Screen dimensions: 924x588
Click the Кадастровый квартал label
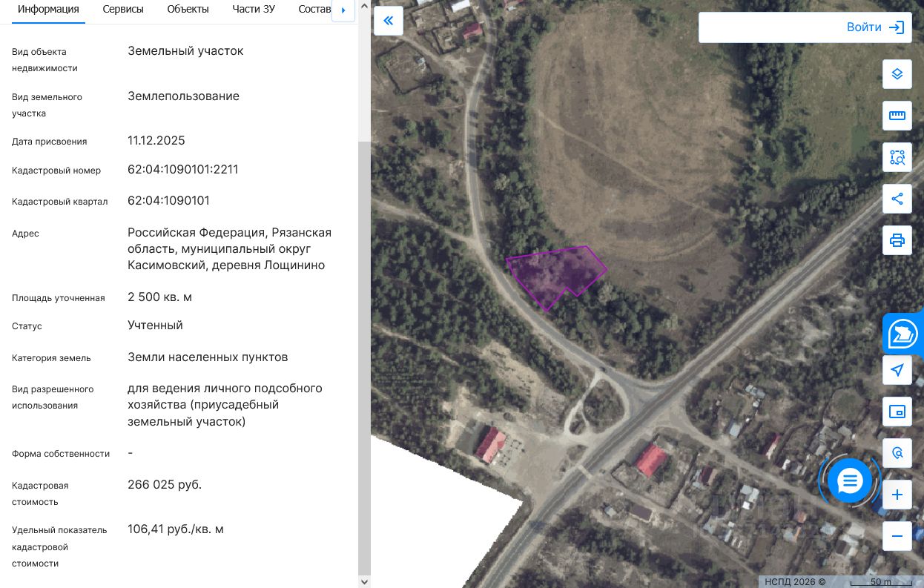[60, 202]
